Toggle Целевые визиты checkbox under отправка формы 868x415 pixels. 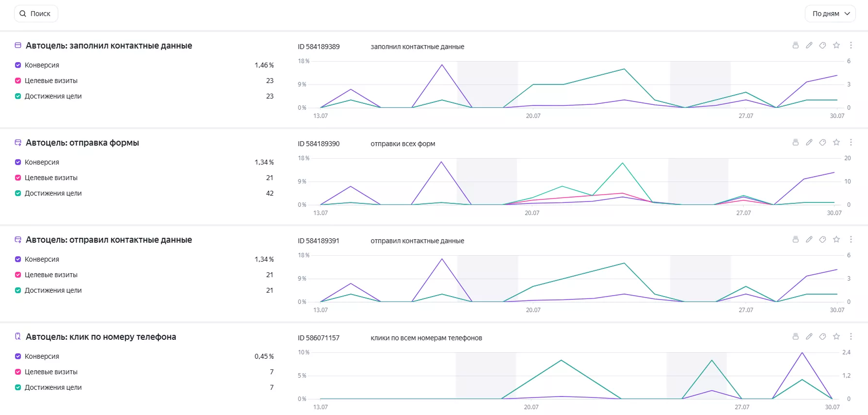pyautogui.click(x=18, y=178)
